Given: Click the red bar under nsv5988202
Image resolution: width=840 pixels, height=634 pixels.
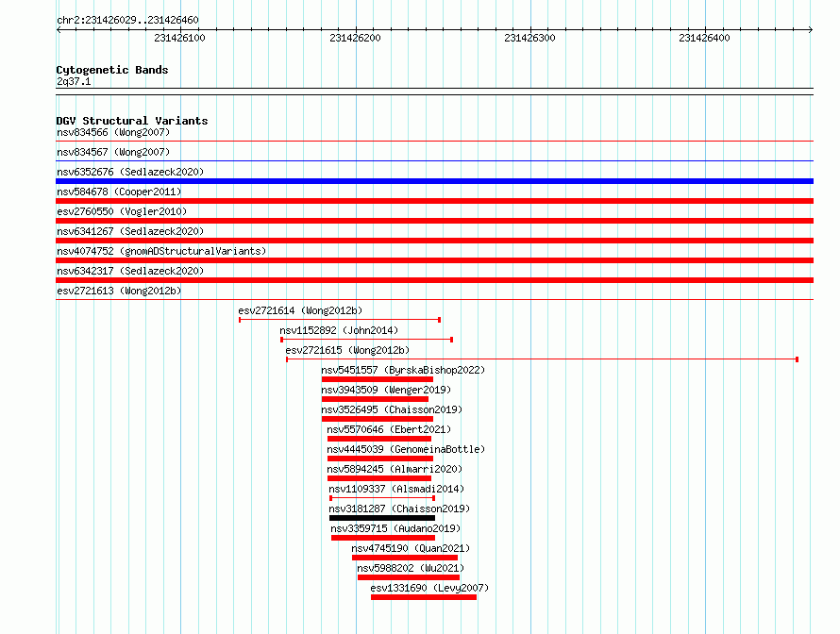Looking at the screenshot, I should (409, 577).
